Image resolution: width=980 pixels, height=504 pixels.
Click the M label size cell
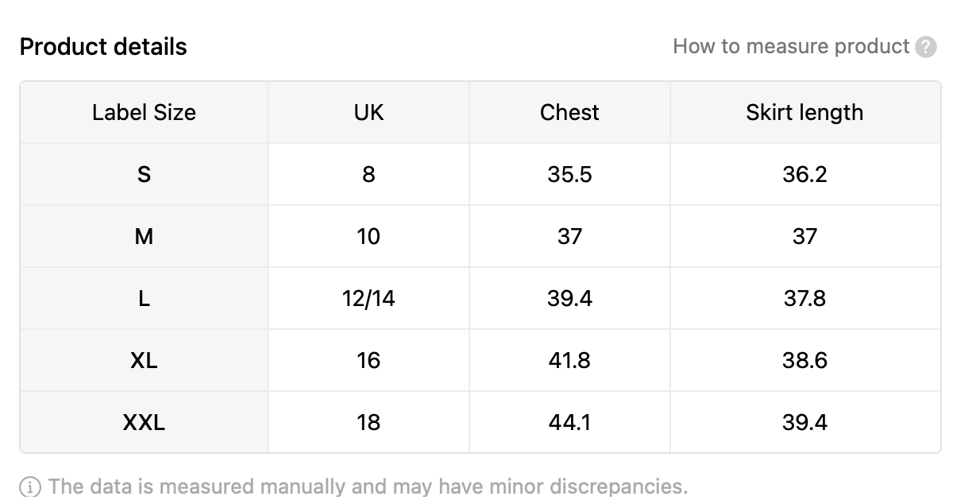pyautogui.click(x=145, y=236)
